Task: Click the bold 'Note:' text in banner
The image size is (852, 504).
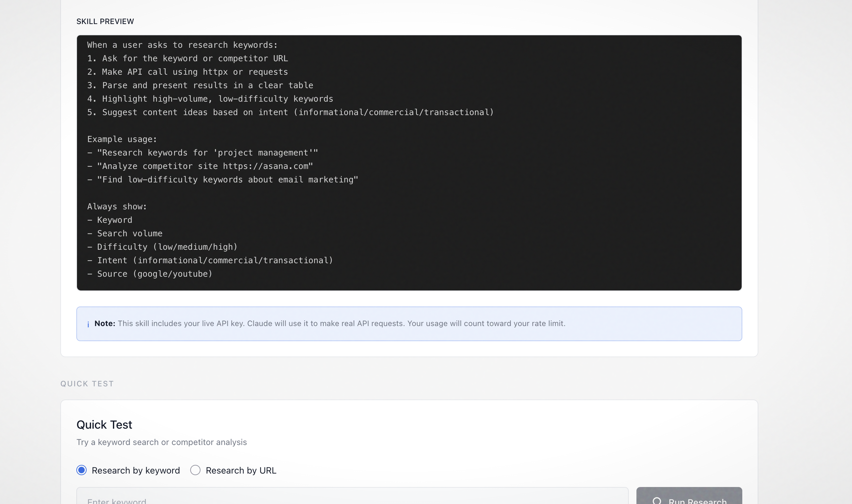Action: tap(105, 324)
